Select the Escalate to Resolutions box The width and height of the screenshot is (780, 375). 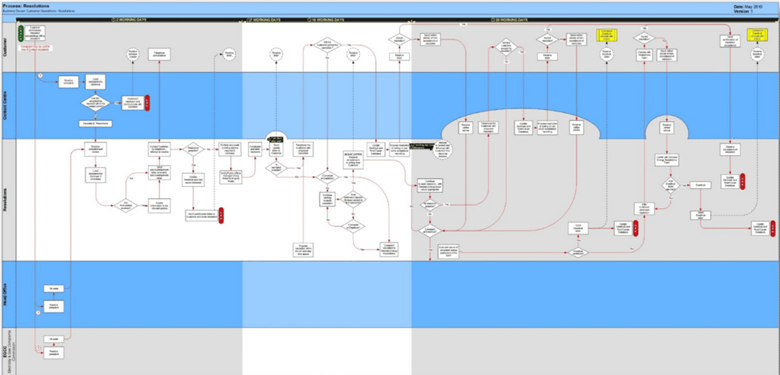point(96,123)
